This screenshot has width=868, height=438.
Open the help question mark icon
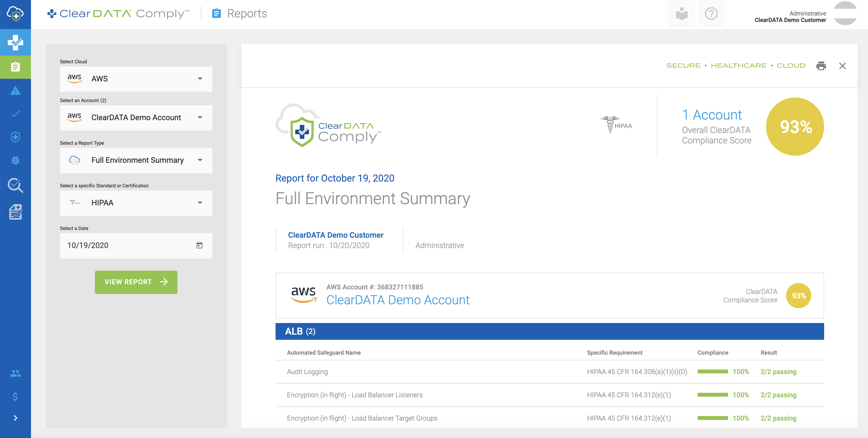pyautogui.click(x=711, y=14)
